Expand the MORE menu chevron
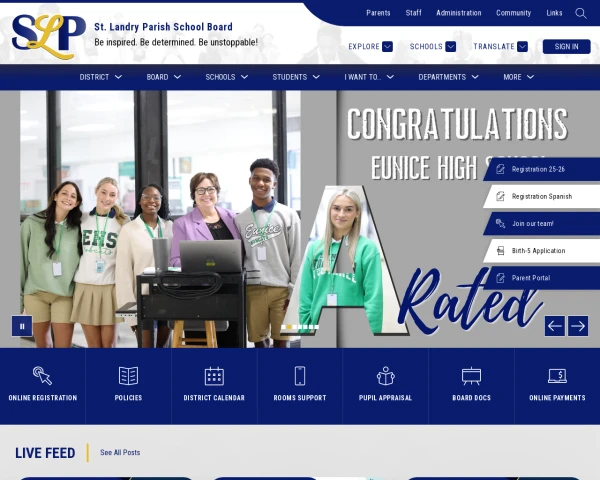The width and height of the screenshot is (600, 480). pyautogui.click(x=530, y=77)
